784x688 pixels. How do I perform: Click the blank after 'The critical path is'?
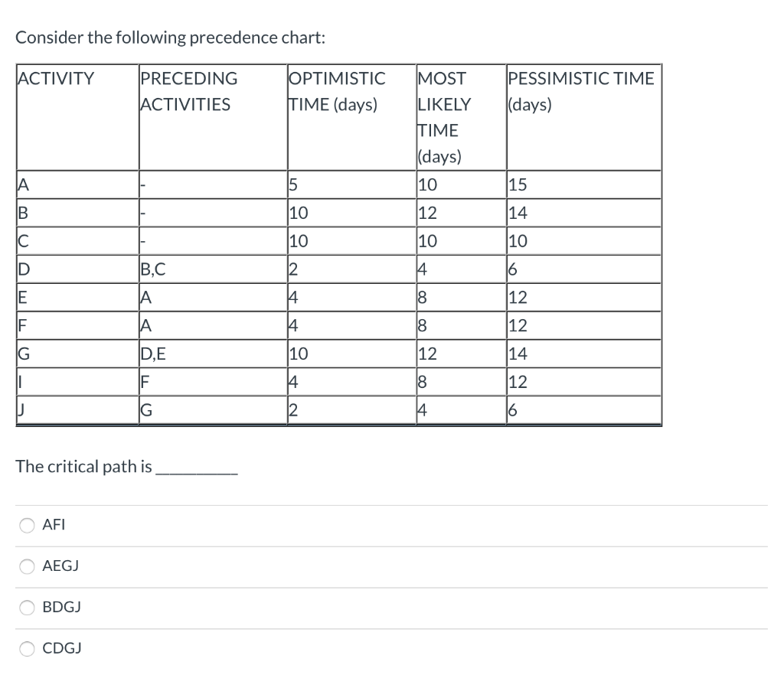196,470
